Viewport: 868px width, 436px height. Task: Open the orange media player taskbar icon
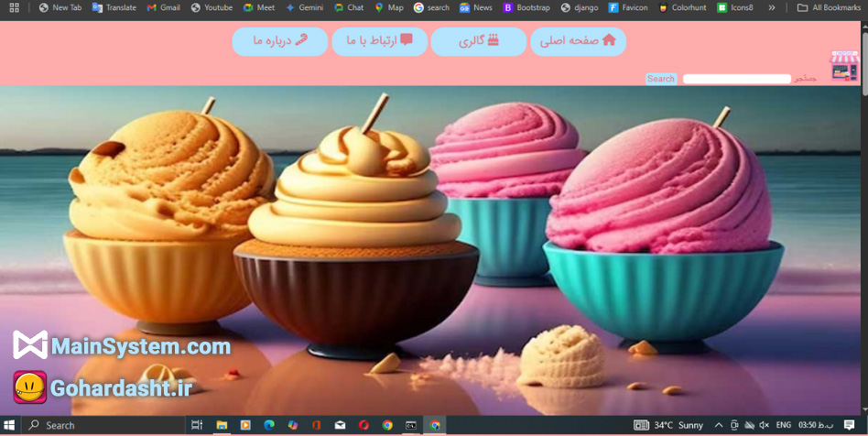[245, 426]
